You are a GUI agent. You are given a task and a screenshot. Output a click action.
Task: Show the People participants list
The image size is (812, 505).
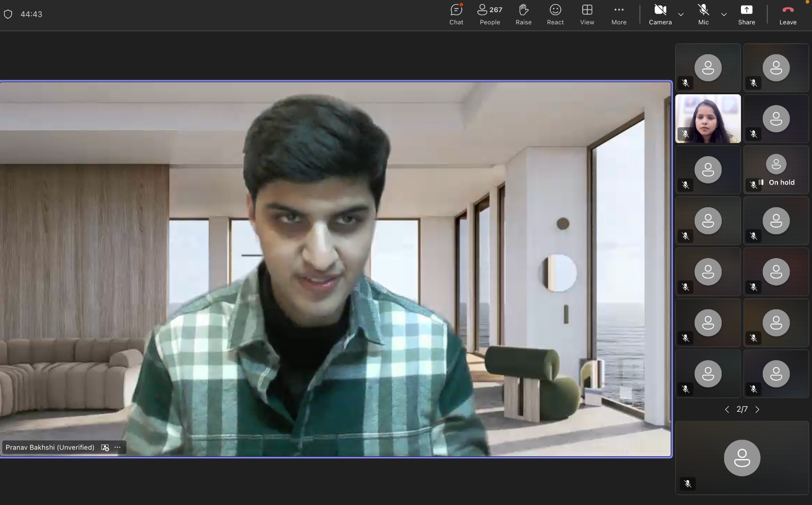click(490, 14)
